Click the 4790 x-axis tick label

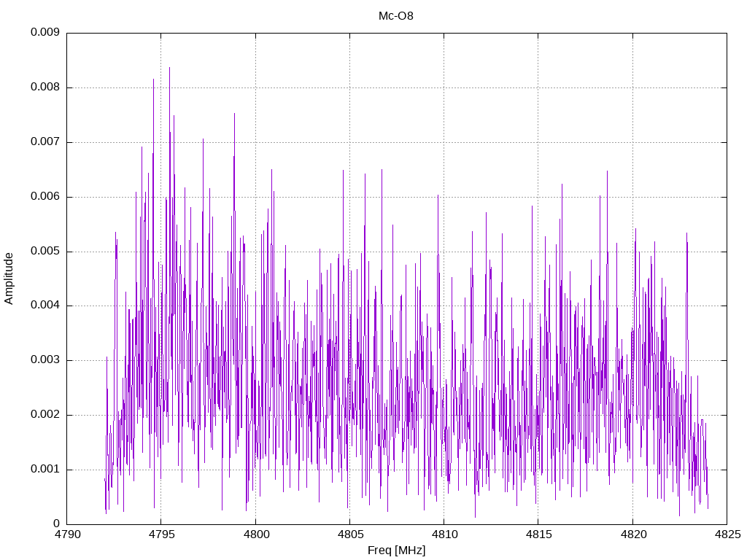click(67, 535)
